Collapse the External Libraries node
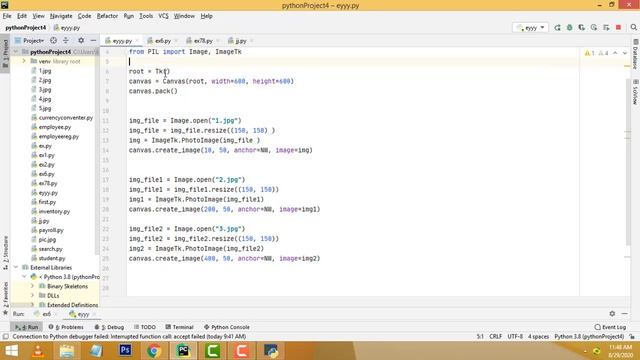 click(16, 267)
